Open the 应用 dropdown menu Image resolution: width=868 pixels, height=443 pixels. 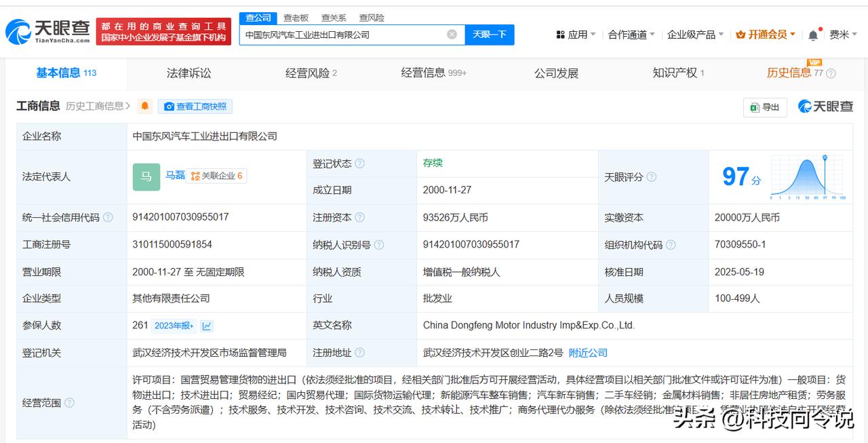(x=576, y=35)
